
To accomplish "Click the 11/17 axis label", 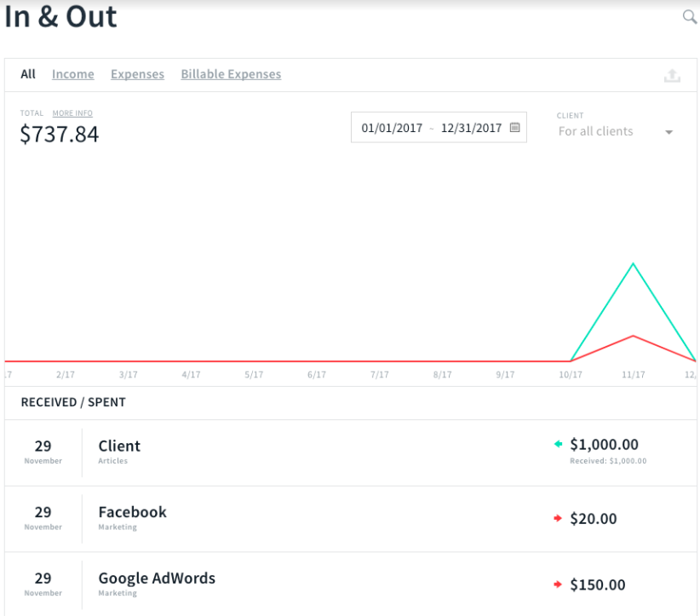I will [633, 375].
